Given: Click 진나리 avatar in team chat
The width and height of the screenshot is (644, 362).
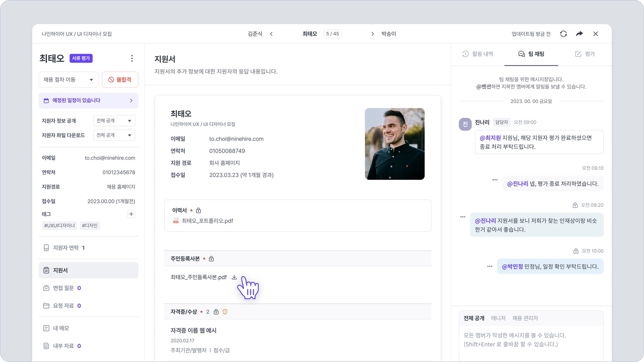Looking at the screenshot, I should pyautogui.click(x=465, y=124).
